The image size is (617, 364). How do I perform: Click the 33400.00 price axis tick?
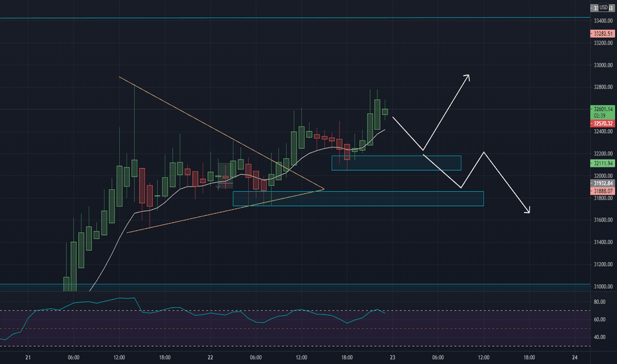pos(603,21)
